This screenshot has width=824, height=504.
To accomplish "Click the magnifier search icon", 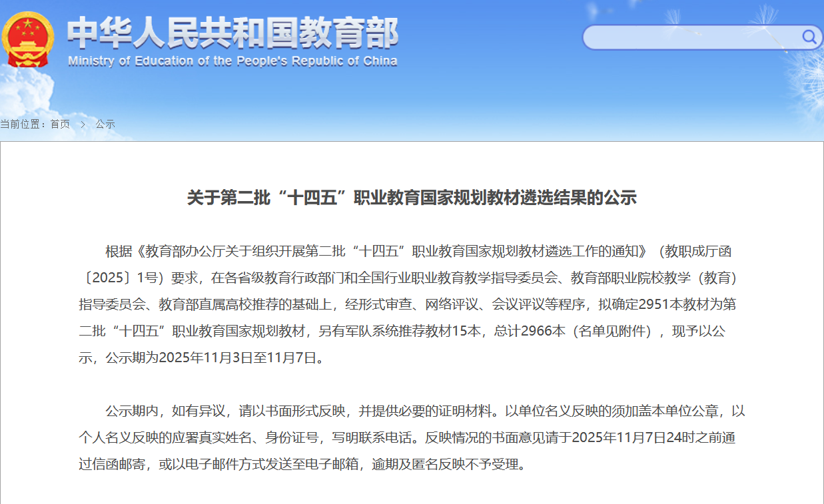I will [x=809, y=37].
